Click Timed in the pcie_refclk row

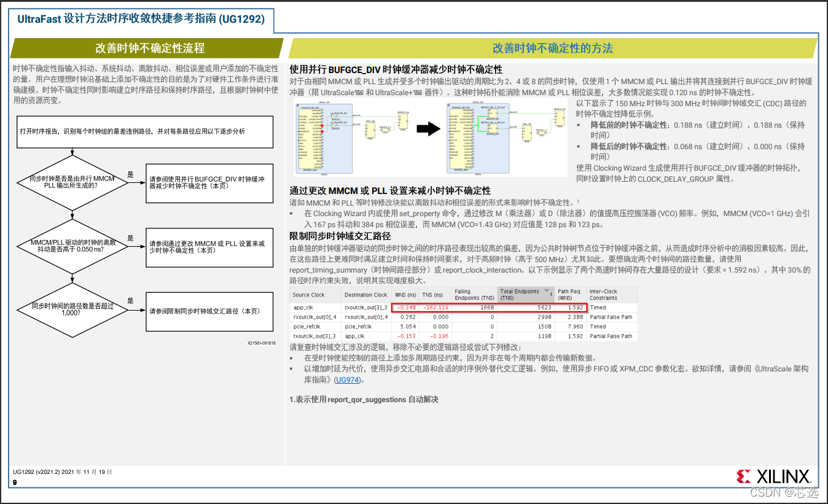pos(598,327)
